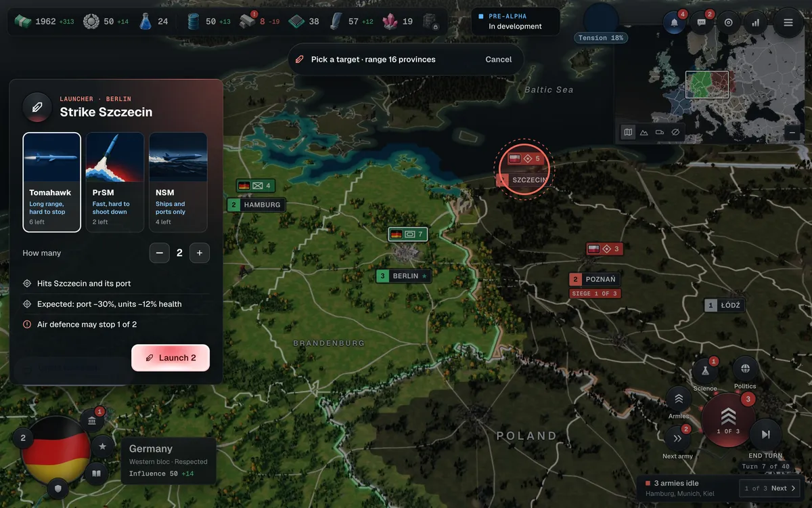Open the statistics bar chart icon
This screenshot has width=812, height=508.
tap(756, 22)
